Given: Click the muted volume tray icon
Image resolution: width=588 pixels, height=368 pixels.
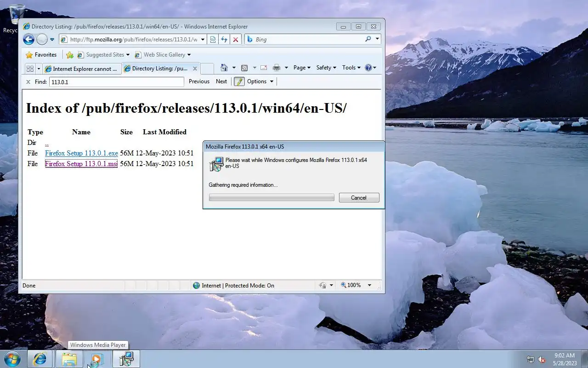Looking at the screenshot, I should click(x=542, y=359).
